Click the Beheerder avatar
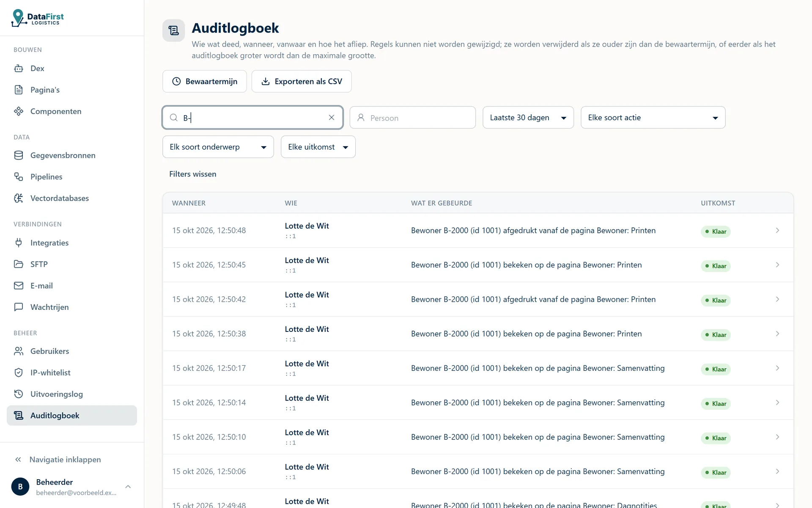812x508 pixels. pyautogui.click(x=20, y=487)
